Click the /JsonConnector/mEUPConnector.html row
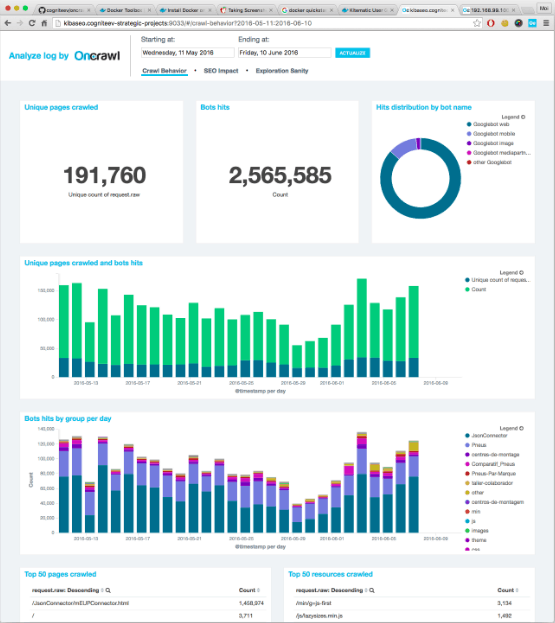555x623 pixels. [147, 603]
